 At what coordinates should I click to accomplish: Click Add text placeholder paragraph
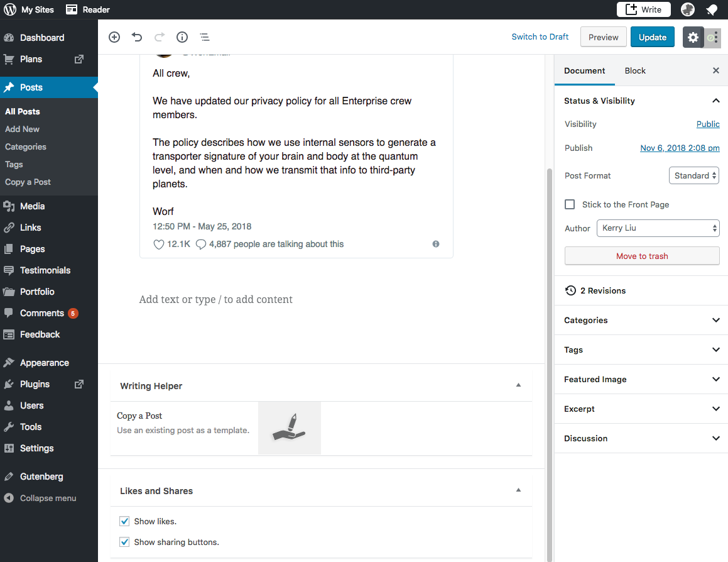216,299
